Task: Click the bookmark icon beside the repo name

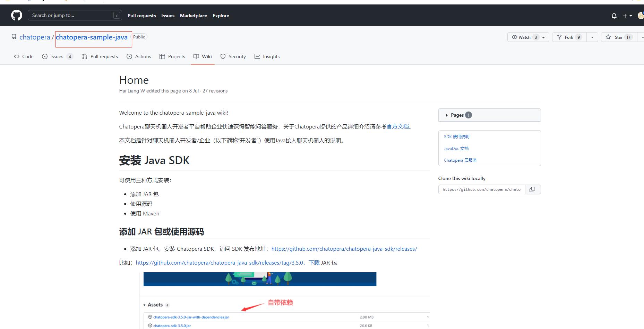Action: [x=14, y=36]
